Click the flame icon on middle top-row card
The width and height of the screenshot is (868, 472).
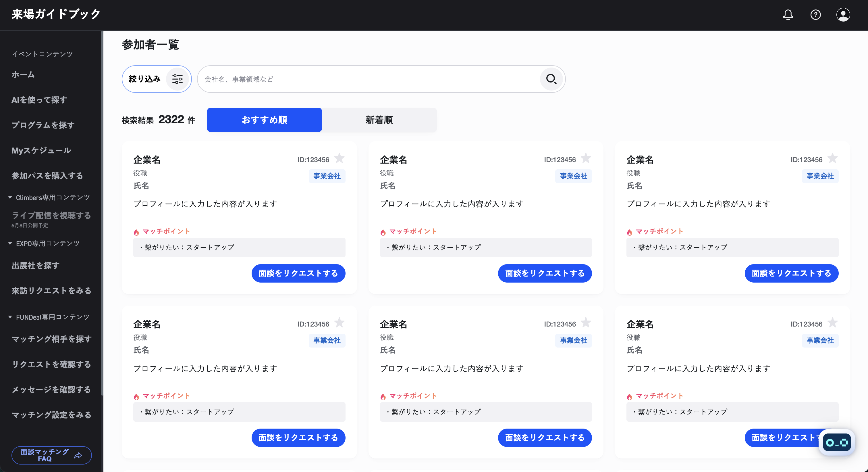pos(383,232)
